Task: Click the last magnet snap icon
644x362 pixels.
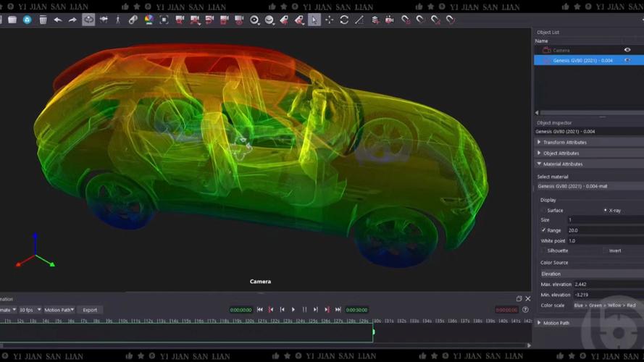Action: [x=450, y=20]
